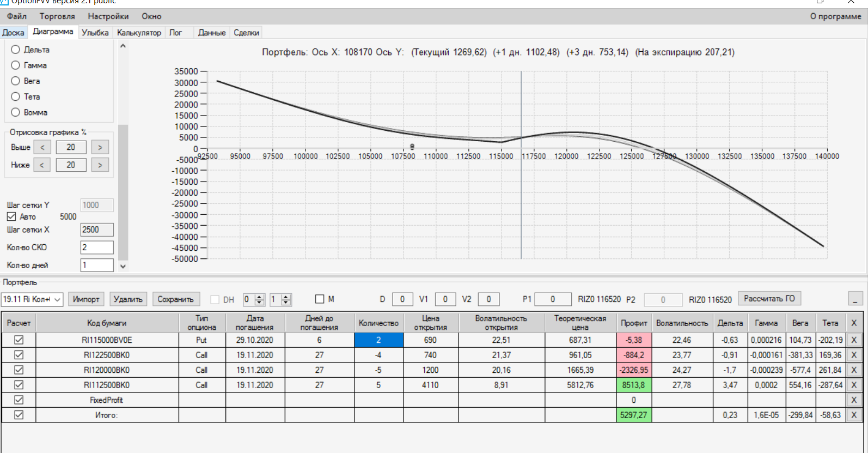Select the Гамма radio button
The image size is (868, 453).
16,65
